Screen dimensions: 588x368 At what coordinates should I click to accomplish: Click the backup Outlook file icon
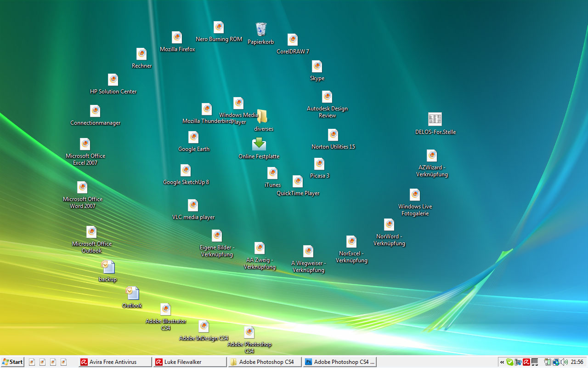click(108, 267)
